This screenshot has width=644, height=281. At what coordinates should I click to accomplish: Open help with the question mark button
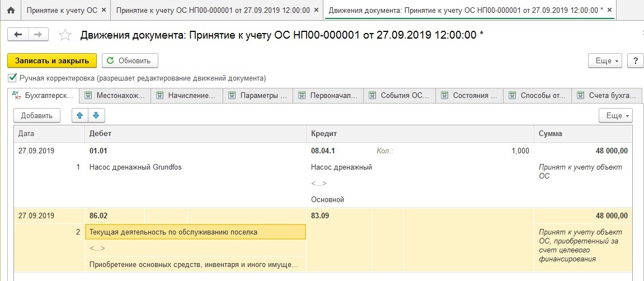634,60
